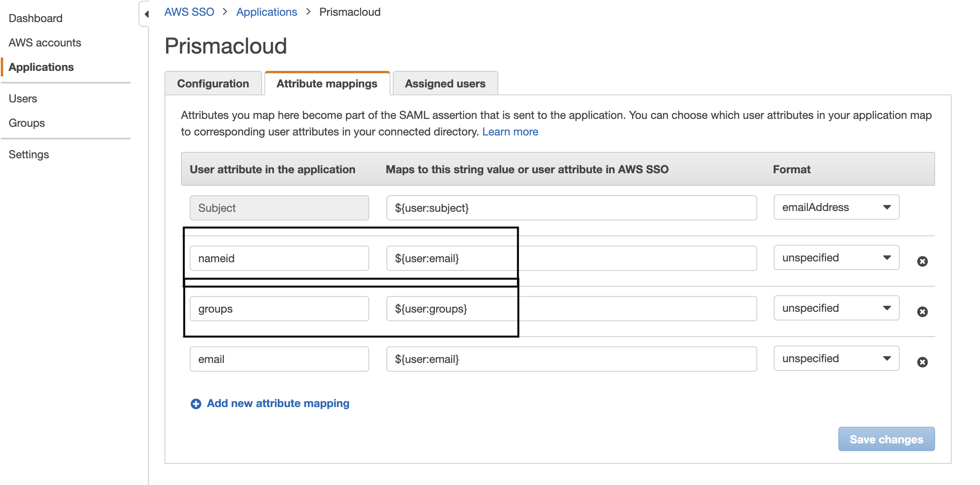Viewport: 980px width, 485px height.
Task: Click Add new attribute mapping link
Action: [278, 404]
